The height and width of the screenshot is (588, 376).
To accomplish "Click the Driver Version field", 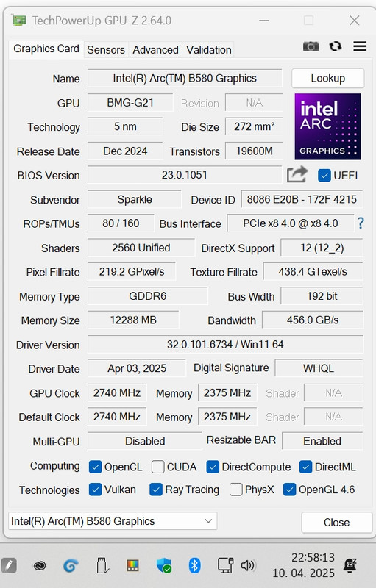I will tap(225, 344).
